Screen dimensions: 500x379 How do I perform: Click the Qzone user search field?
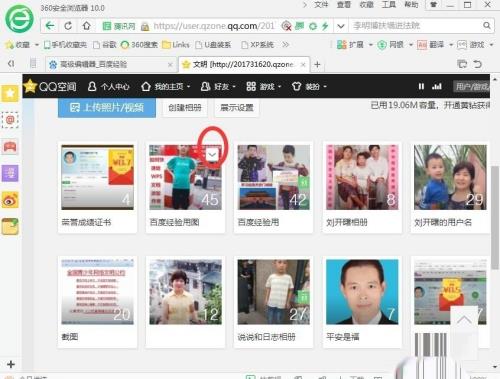point(471,87)
